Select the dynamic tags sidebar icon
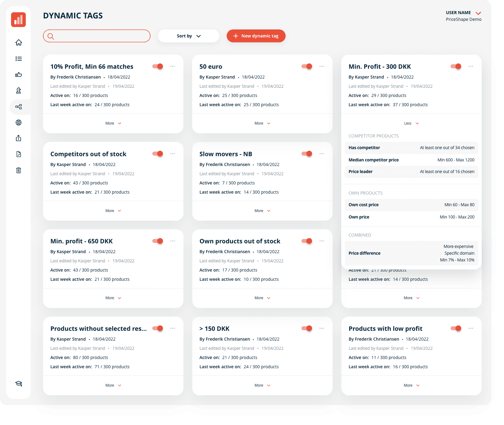504x425 pixels. [x=19, y=107]
